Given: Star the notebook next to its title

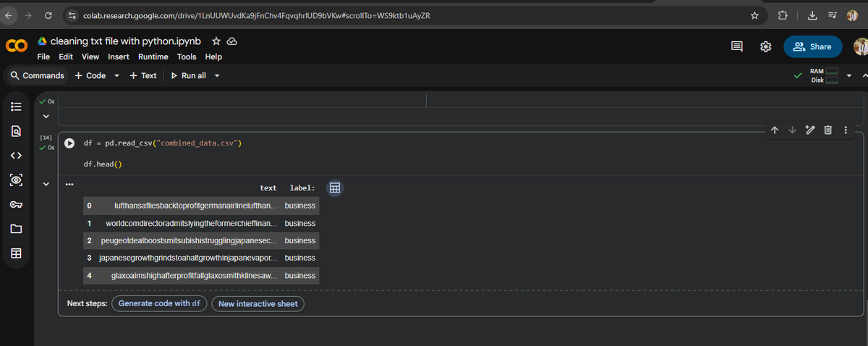Looking at the screenshot, I should click(216, 41).
